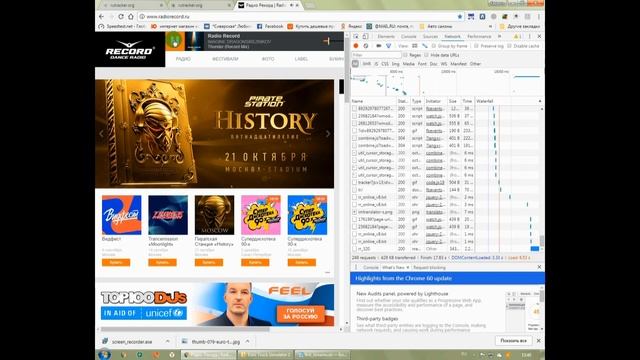Click the ГОЛОСУЙ ЗА РОССИЮ button
The height and width of the screenshot is (360, 640).
(x=300, y=313)
